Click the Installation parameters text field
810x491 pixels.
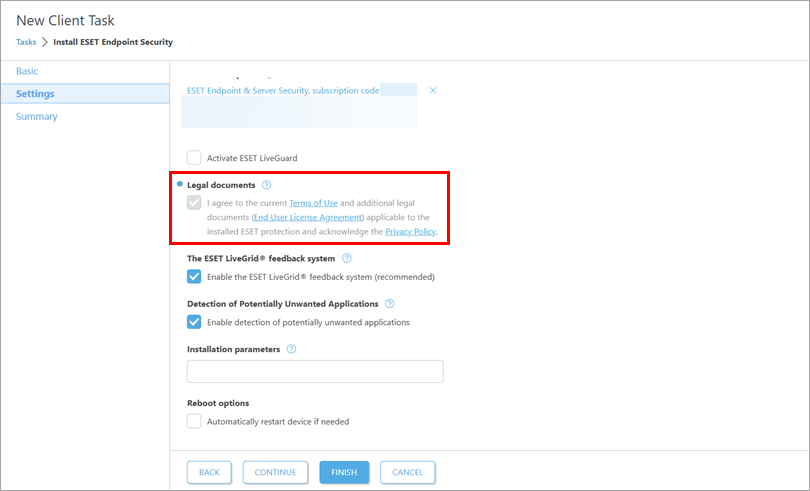(x=315, y=372)
